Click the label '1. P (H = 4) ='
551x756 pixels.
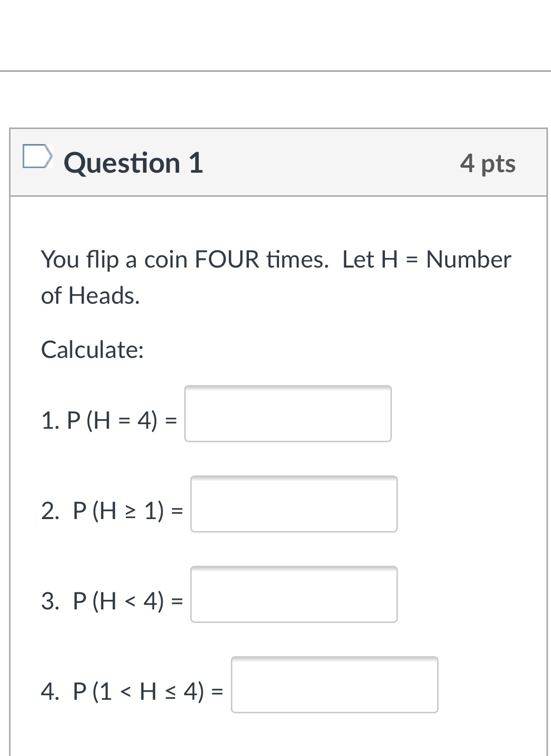click(108, 421)
